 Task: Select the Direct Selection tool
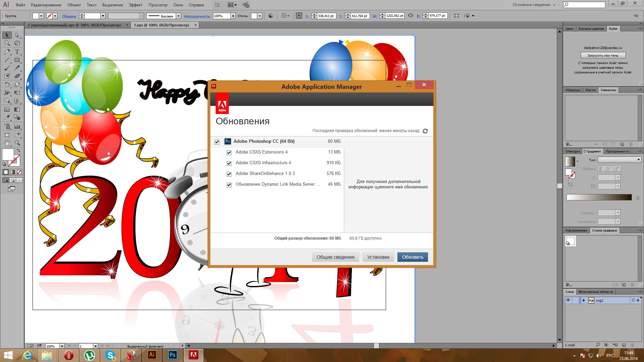pos(17,35)
